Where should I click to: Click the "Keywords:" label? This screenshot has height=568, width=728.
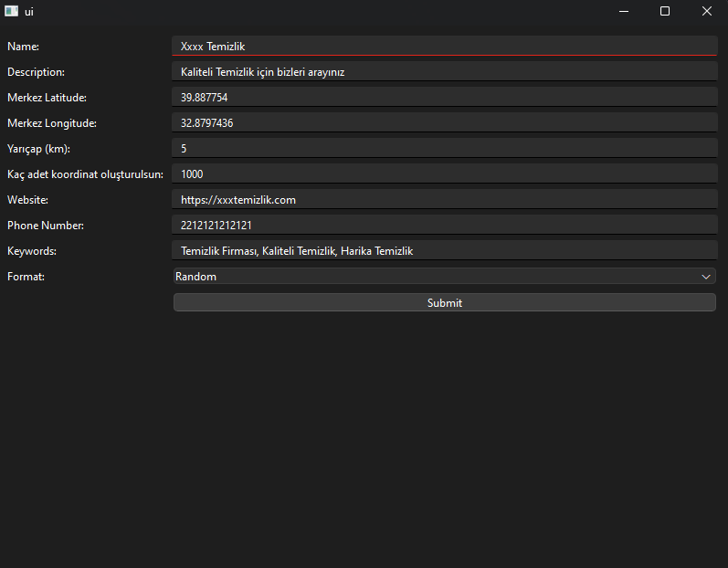point(32,251)
